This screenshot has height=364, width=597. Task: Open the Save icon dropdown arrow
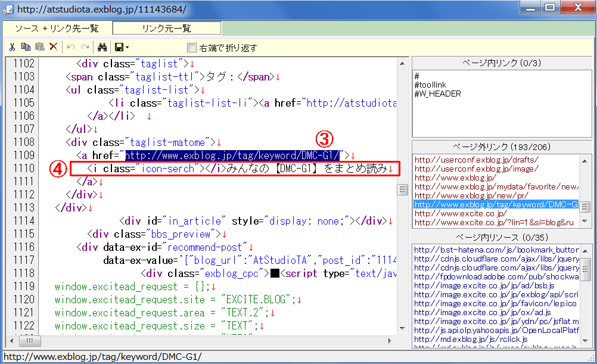127,47
